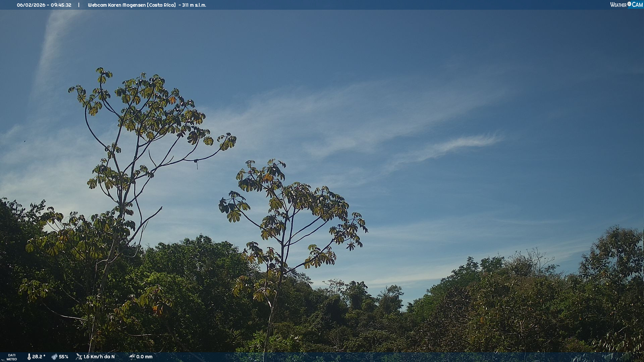644x362 pixels.
Task: Click the wind anemometer icon
Action: 79,357
